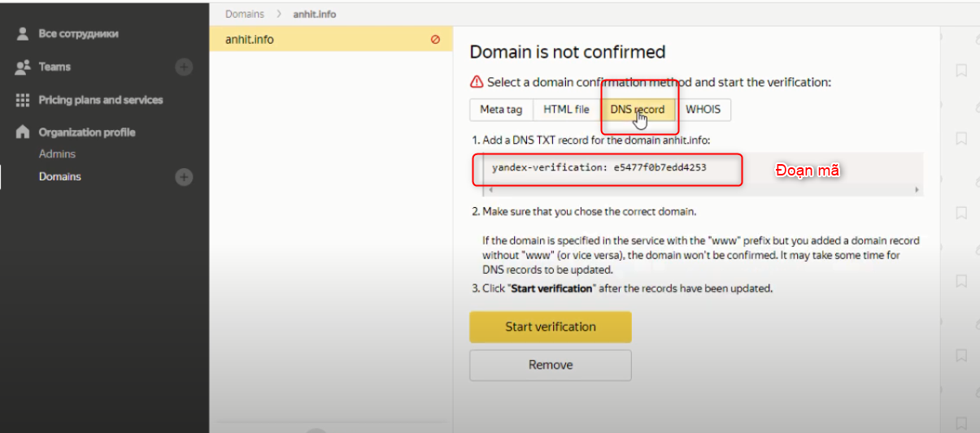Click the Organization profile home icon
980x433 pixels.
[x=23, y=132]
